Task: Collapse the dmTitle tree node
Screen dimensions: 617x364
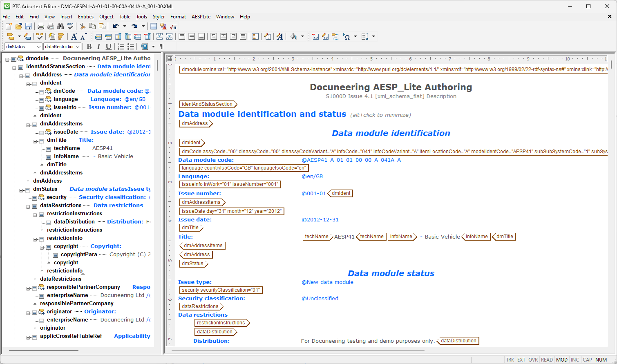Action: click(x=35, y=141)
